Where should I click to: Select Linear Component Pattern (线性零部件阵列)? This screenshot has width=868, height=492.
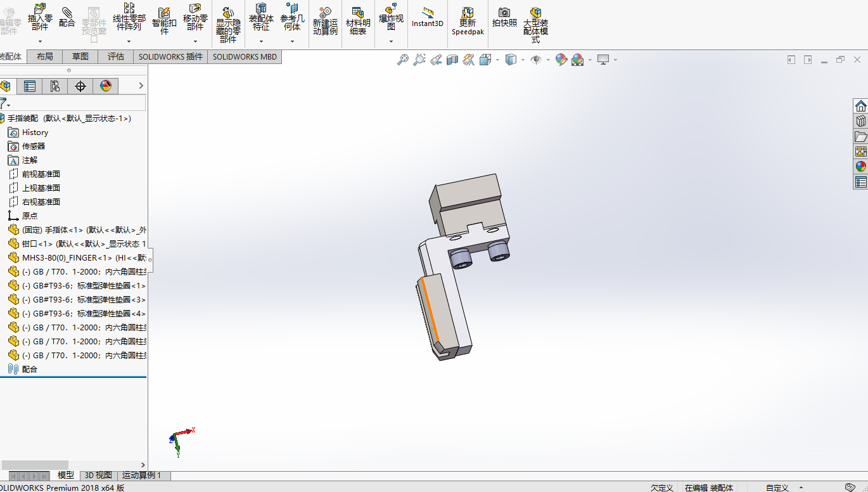pos(129,16)
